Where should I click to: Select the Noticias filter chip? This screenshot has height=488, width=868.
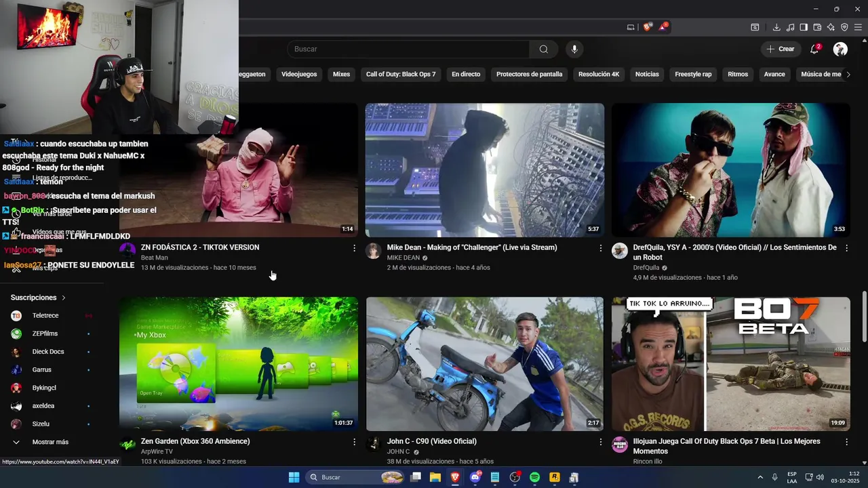[x=647, y=75]
